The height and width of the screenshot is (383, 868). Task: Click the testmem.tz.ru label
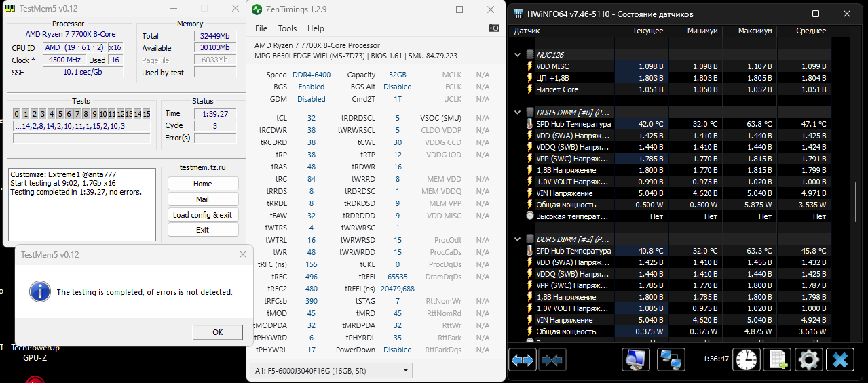pos(203,167)
